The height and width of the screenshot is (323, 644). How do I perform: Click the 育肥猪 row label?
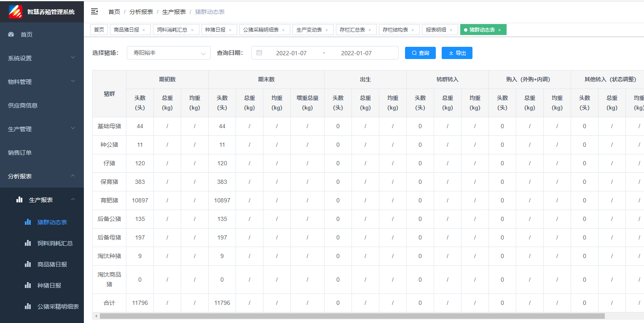coord(109,200)
